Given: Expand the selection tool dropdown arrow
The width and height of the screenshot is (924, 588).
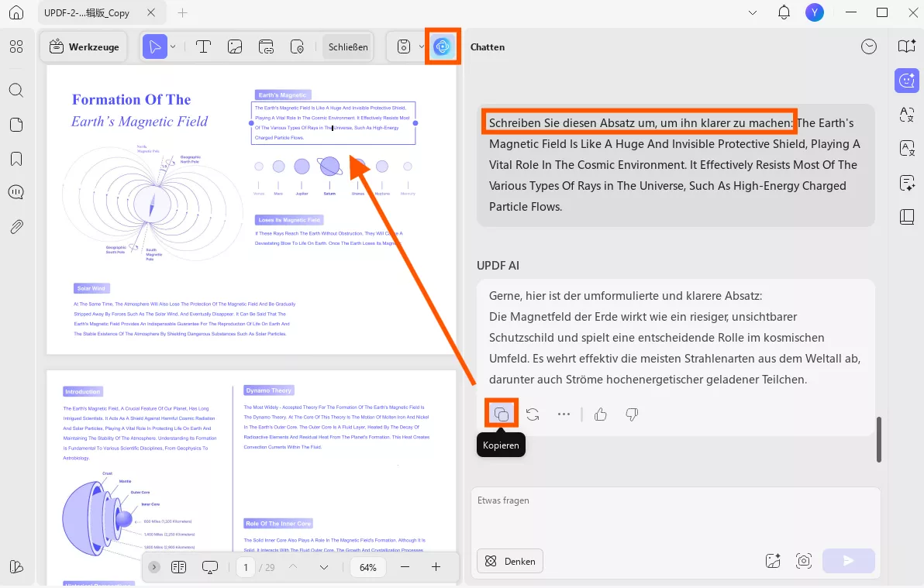Looking at the screenshot, I should point(173,46).
